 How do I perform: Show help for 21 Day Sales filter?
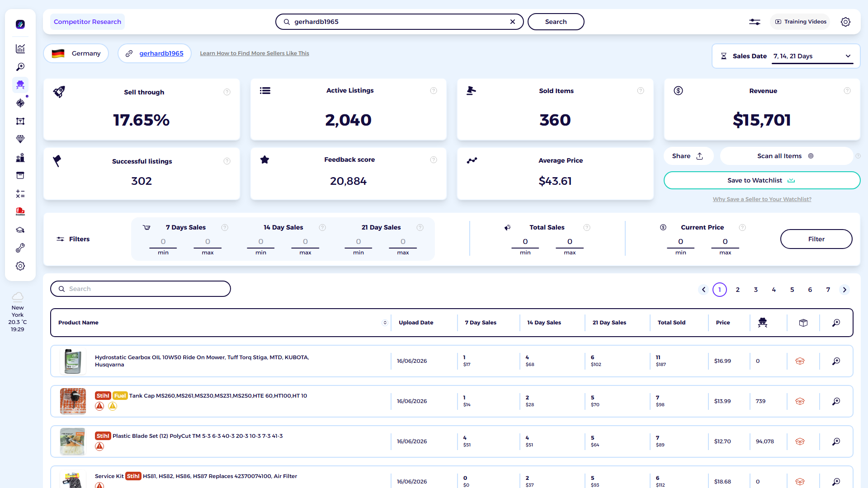(x=420, y=228)
